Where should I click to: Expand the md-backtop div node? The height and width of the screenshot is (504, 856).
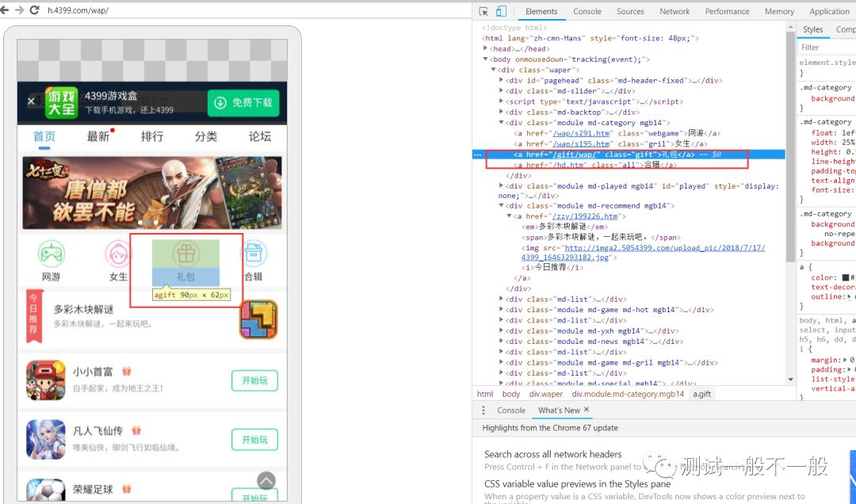[501, 112]
